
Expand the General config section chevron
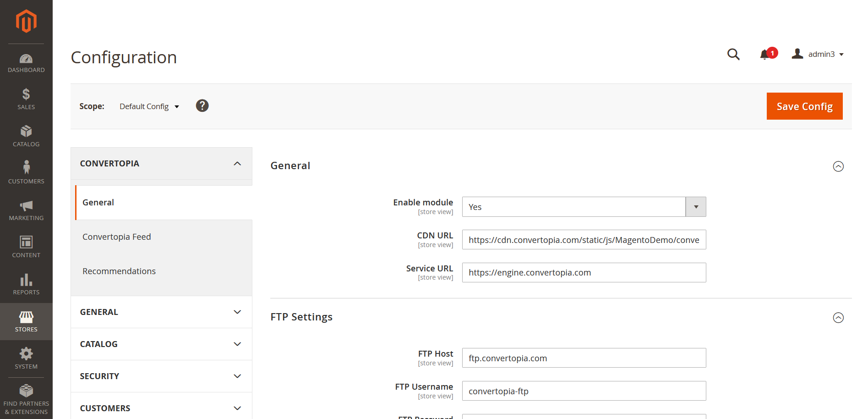point(237,312)
